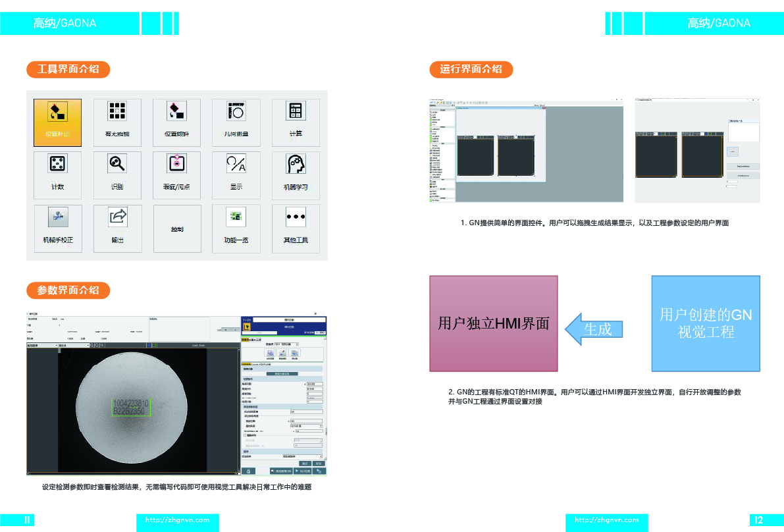Click the wide button left of run button
The width and height of the screenshot is (784, 532).
(x=281, y=471)
